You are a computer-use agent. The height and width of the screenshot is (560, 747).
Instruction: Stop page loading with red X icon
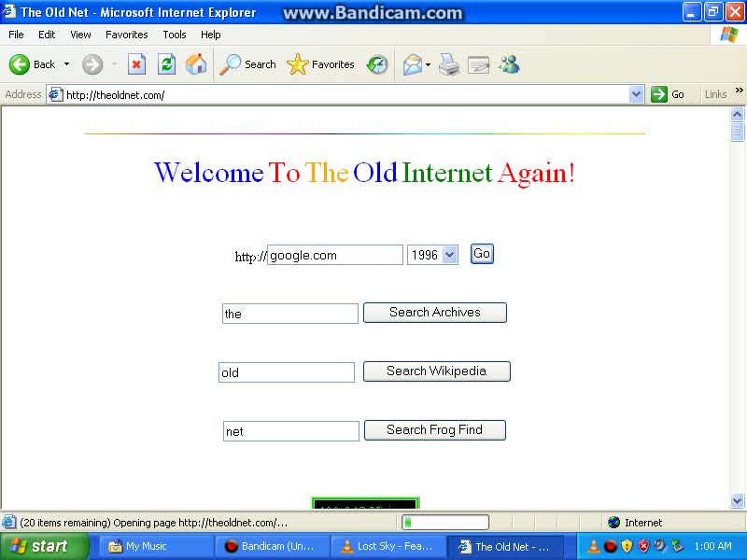pyautogui.click(x=136, y=64)
